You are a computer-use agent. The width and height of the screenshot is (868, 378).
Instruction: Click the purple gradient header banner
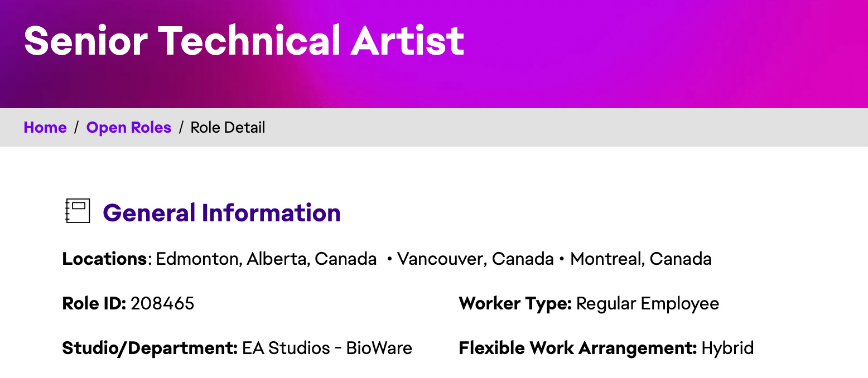434,54
